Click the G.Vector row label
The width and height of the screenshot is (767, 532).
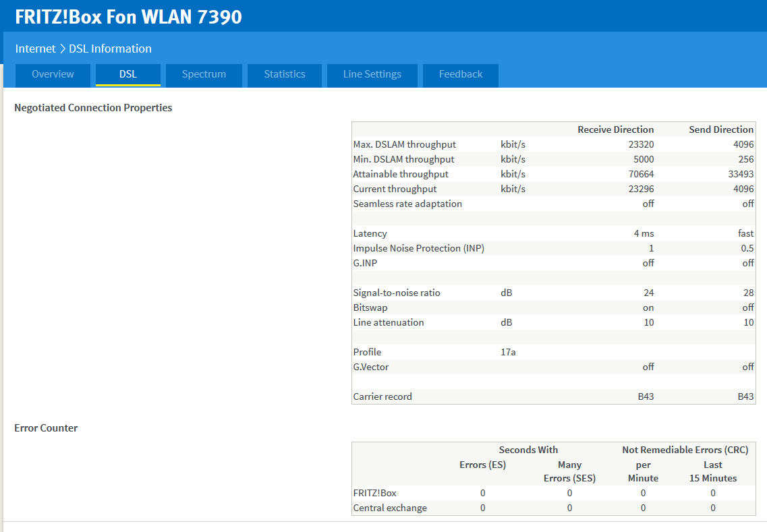(371, 367)
